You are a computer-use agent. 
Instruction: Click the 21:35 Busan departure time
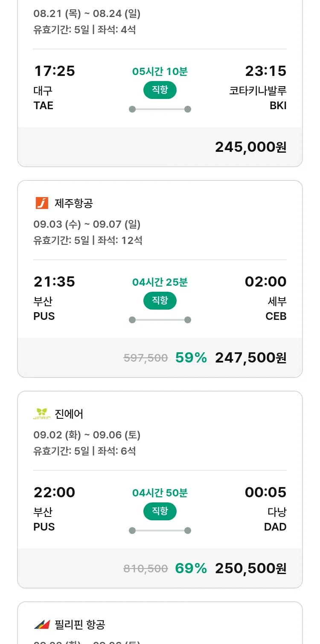coord(54,282)
